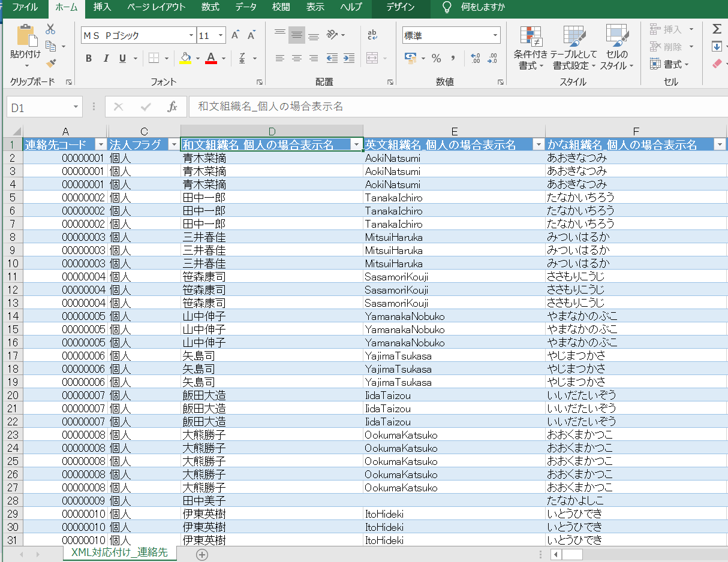Viewport: 728px width, 562px height.
Task: Open the 条件付き書式 conditional formatting icon
Action: coord(531,48)
